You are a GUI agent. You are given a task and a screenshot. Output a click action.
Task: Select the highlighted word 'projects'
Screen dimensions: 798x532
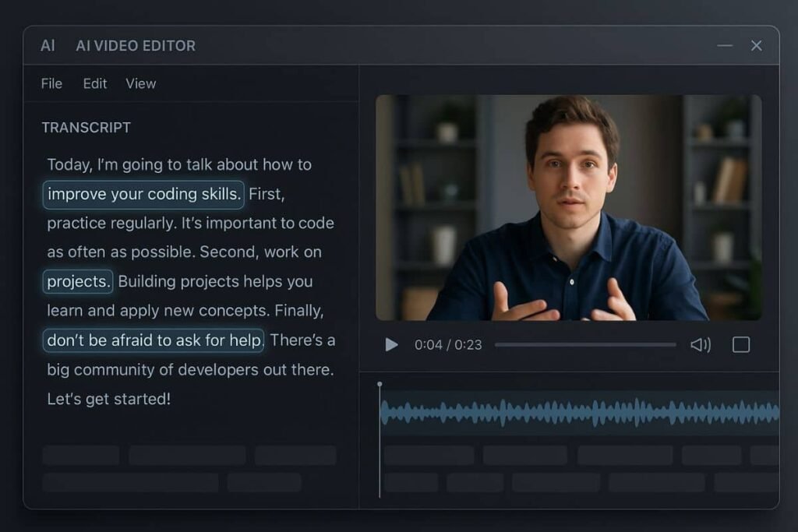click(x=77, y=282)
